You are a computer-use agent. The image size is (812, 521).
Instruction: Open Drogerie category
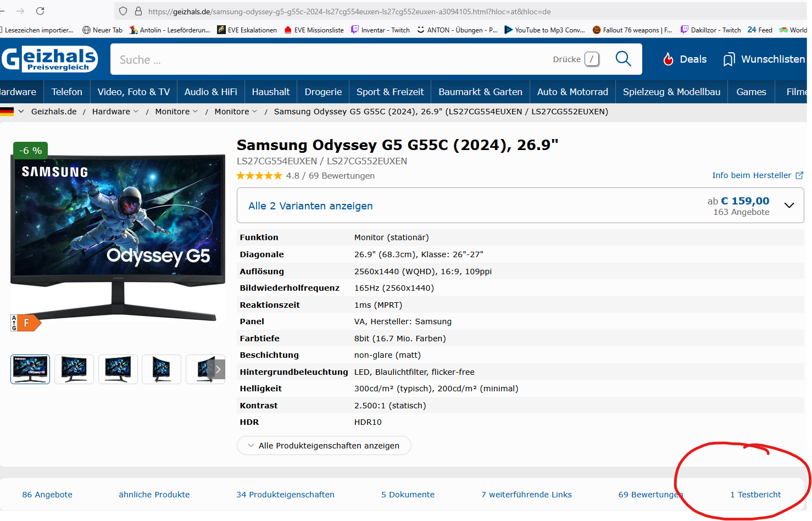pos(323,92)
